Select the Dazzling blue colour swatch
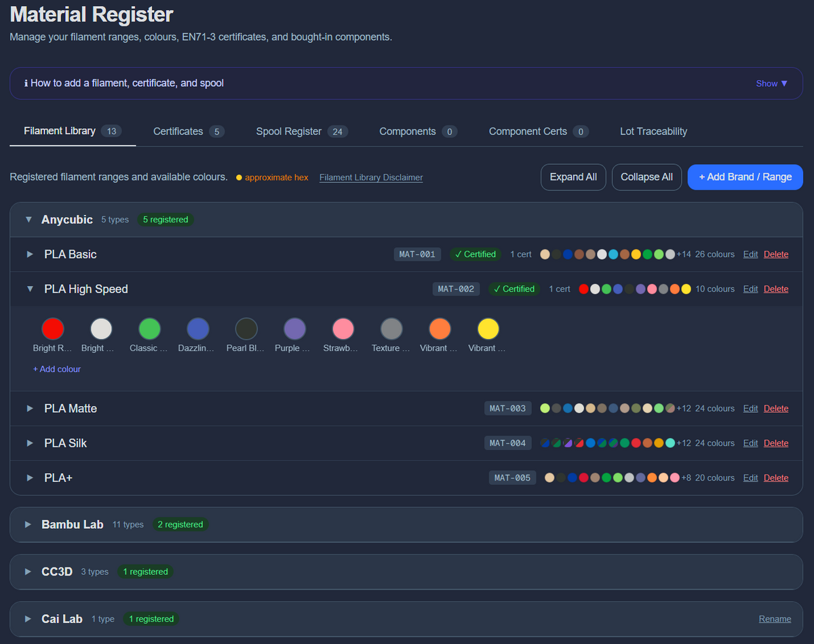Screen dimensions: 814x644 click(x=198, y=329)
